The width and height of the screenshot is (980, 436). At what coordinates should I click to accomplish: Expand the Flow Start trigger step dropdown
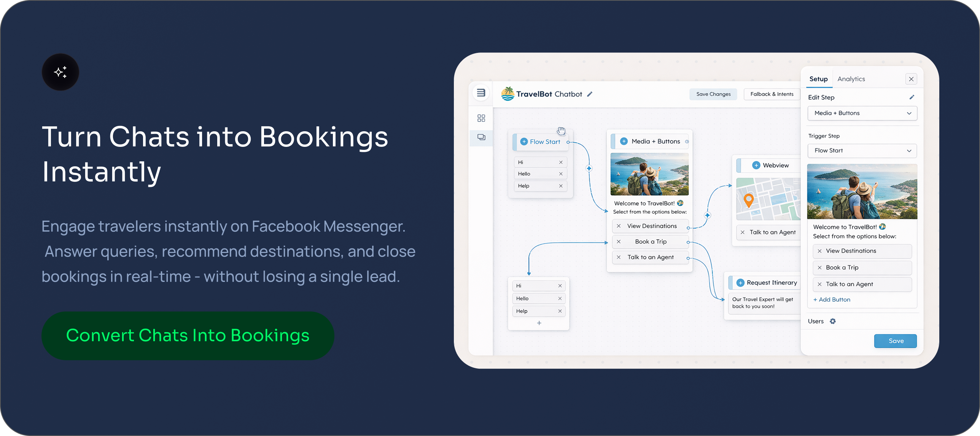(862, 151)
